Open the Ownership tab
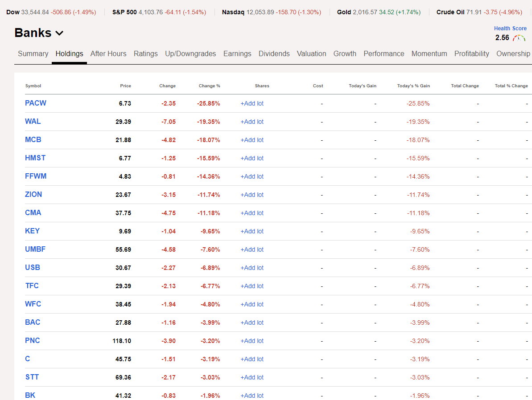 (513, 53)
